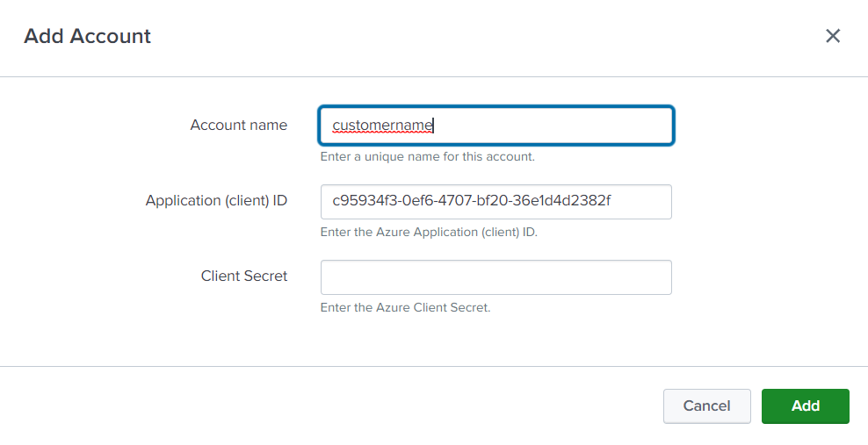The width and height of the screenshot is (868, 445).
Task: Close the Add Account dialog
Action: (832, 36)
